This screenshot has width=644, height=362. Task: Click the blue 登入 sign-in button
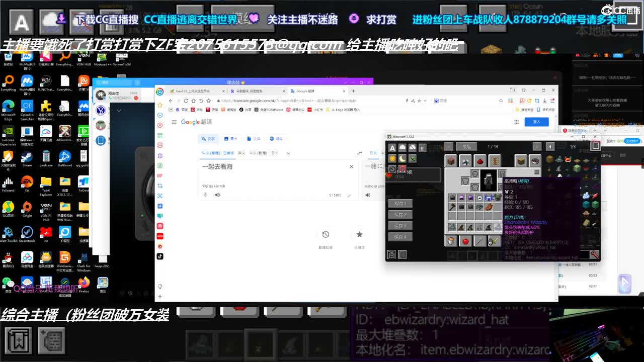pyautogui.click(x=536, y=122)
